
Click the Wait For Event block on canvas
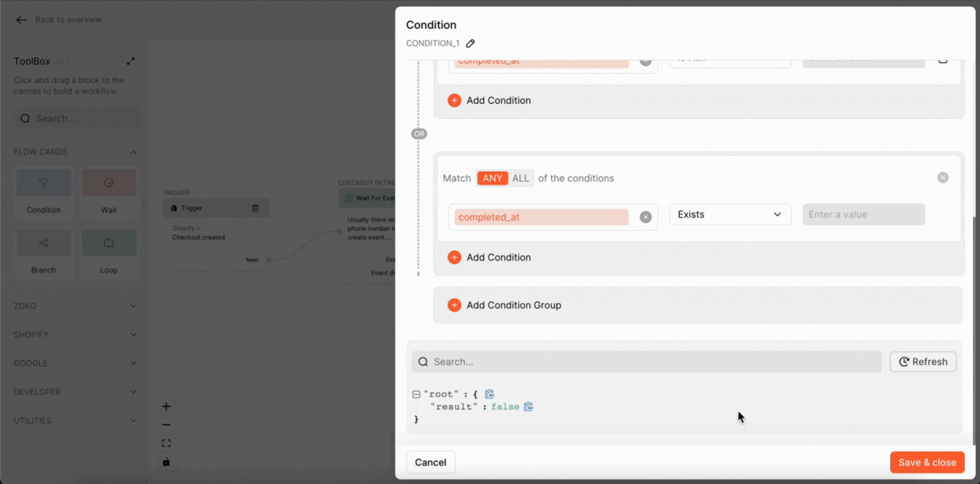[x=367, y=198]
